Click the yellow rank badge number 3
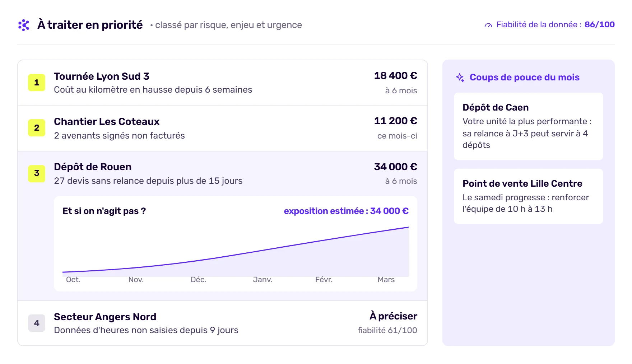Image resolution: width=632 pixels, height=364 pixels. click(x=37, y=173)
